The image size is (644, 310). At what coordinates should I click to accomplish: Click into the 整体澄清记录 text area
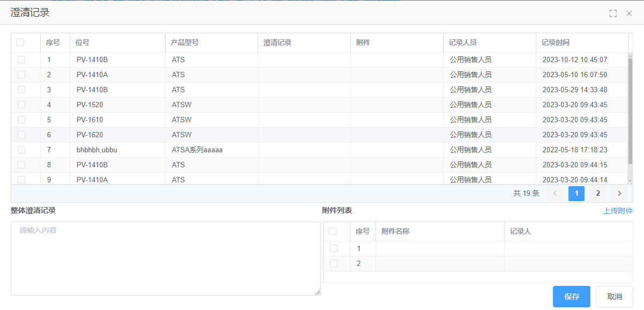point(166,259)
